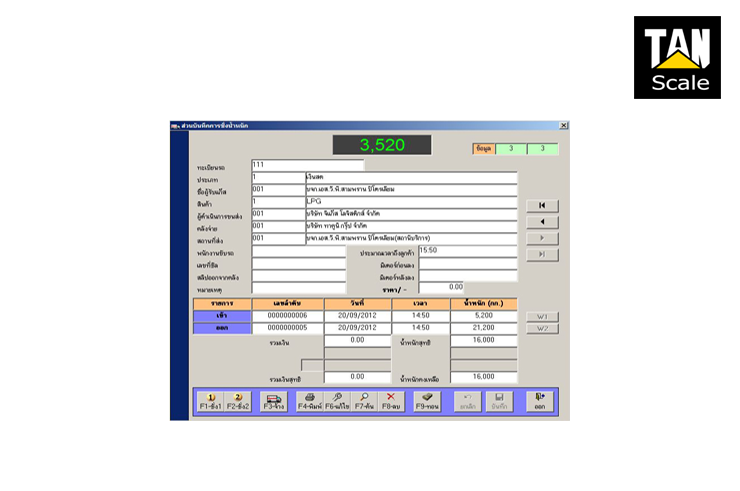Click the time field showing 15:50
Viewport: 740px width, 491px height.
pyautogui.click(x=467, y=250)
